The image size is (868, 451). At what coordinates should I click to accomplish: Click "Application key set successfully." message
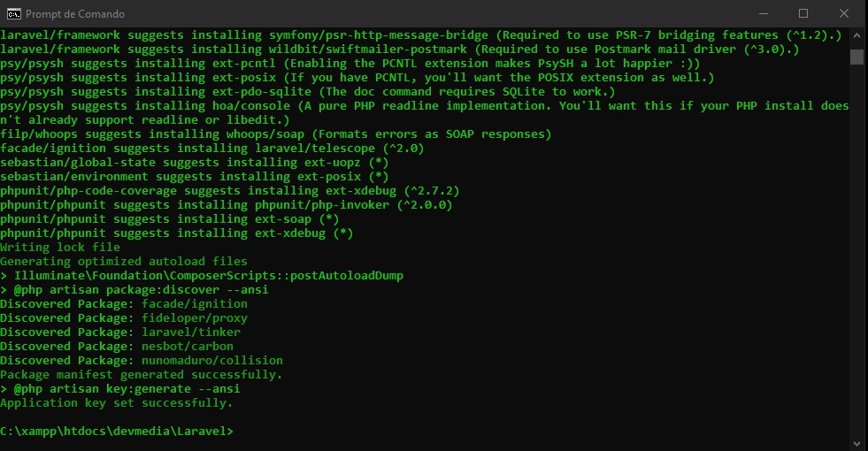tap(117, 403)
